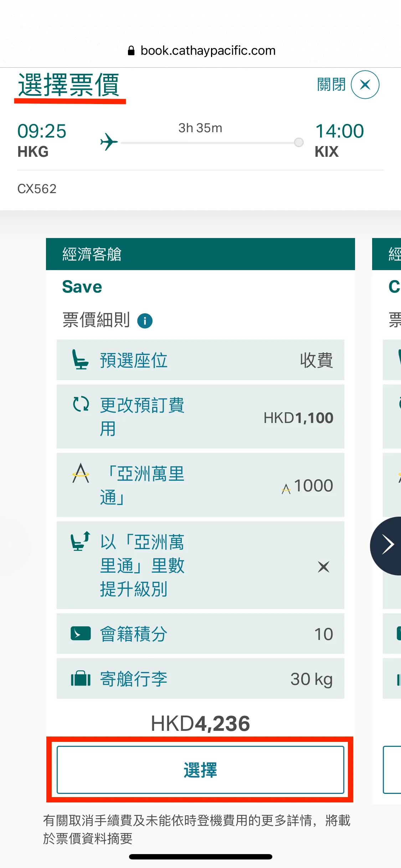The image size is (401, 868).
Task: Click the 14:00 arrival time
Action: click(339, 131)
